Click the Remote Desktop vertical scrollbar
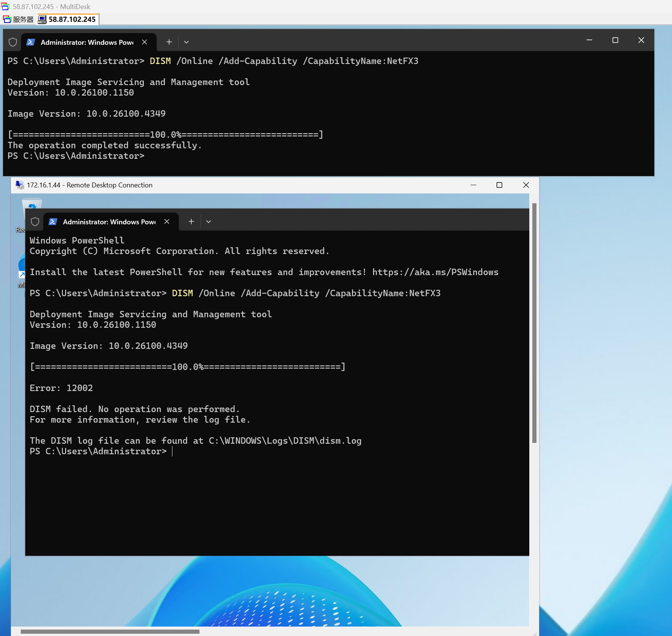672x636 pixels. point(534,323)
